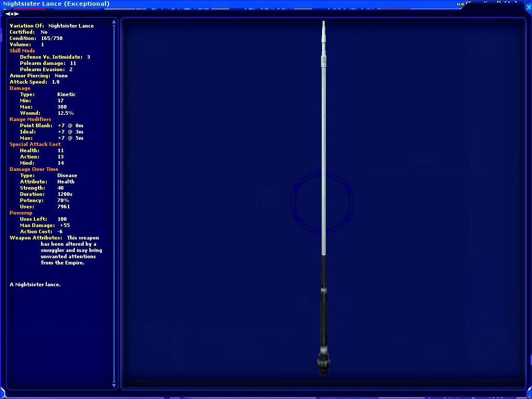Click the 'Armor Piercing: None' line
Screen dimensions: 532x399
pyautogui.click(x=38, y=76)
